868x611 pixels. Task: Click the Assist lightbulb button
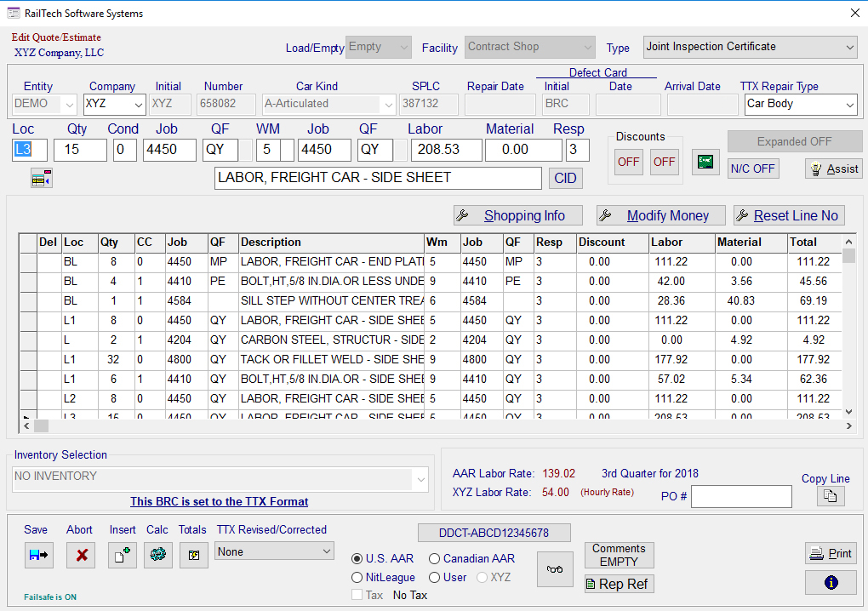tap(834, 168)
